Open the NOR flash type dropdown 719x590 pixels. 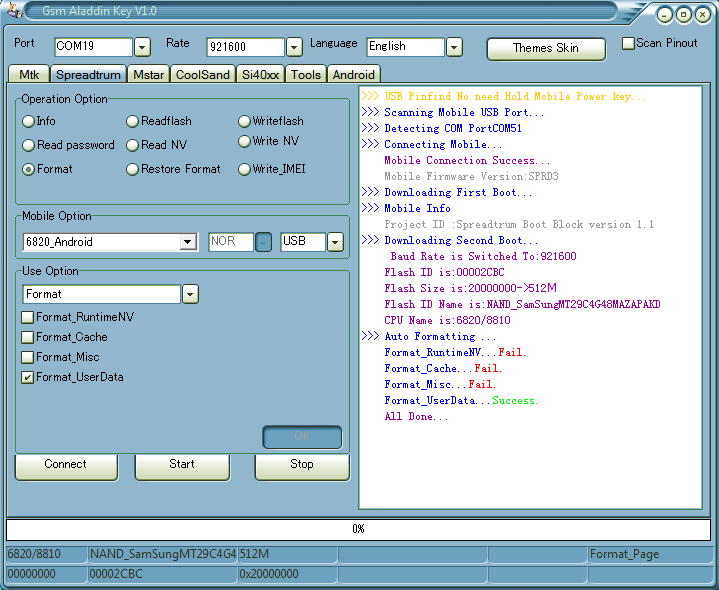tap(263, 242)
